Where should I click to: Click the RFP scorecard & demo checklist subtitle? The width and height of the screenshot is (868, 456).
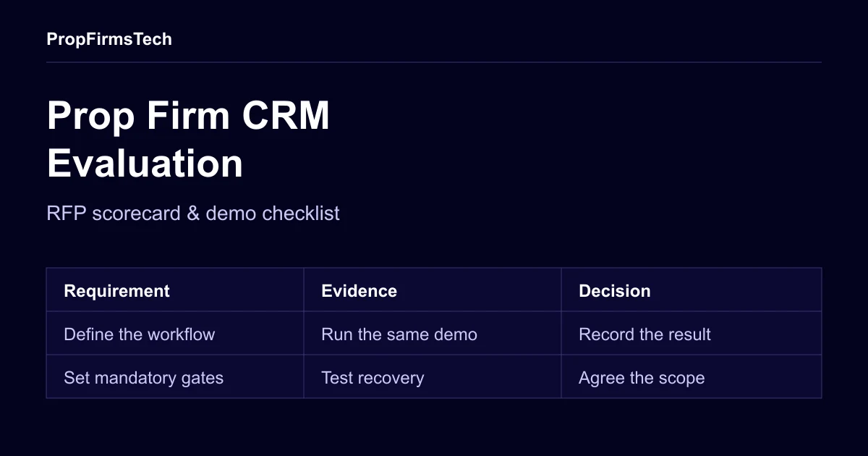pos(193,214)
